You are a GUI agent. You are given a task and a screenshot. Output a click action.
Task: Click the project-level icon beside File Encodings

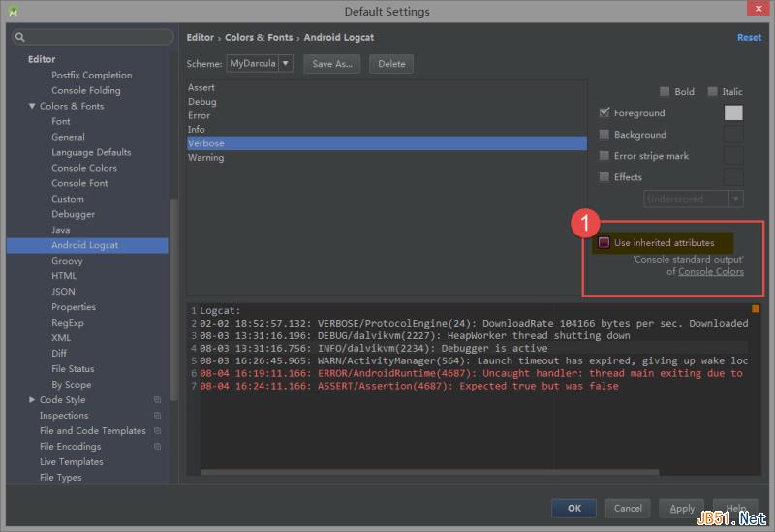pos(157,447)
